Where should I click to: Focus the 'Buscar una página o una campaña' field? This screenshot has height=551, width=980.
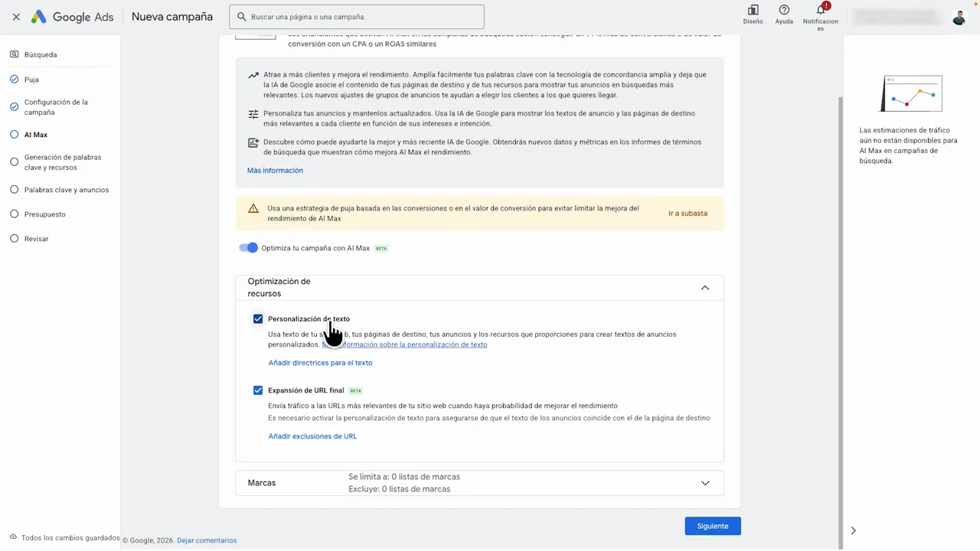[x=357, y=17]
